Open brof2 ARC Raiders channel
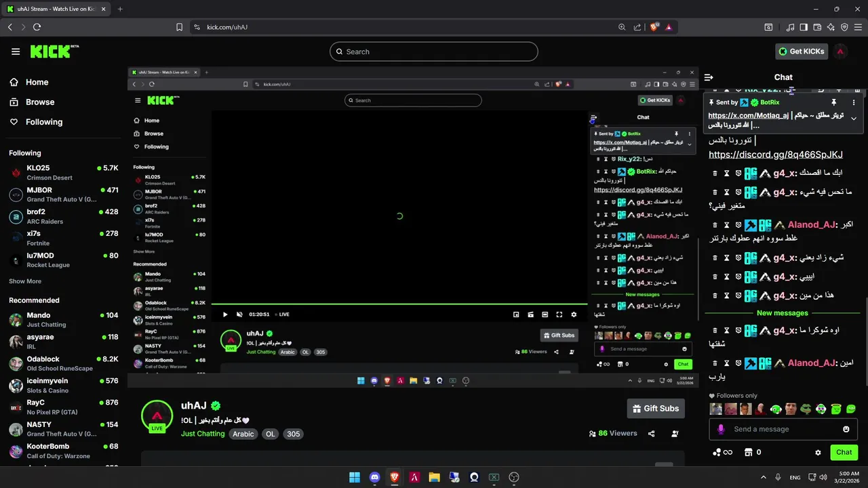The width and height of the screenshot is (868, 488). coord(64,216)
